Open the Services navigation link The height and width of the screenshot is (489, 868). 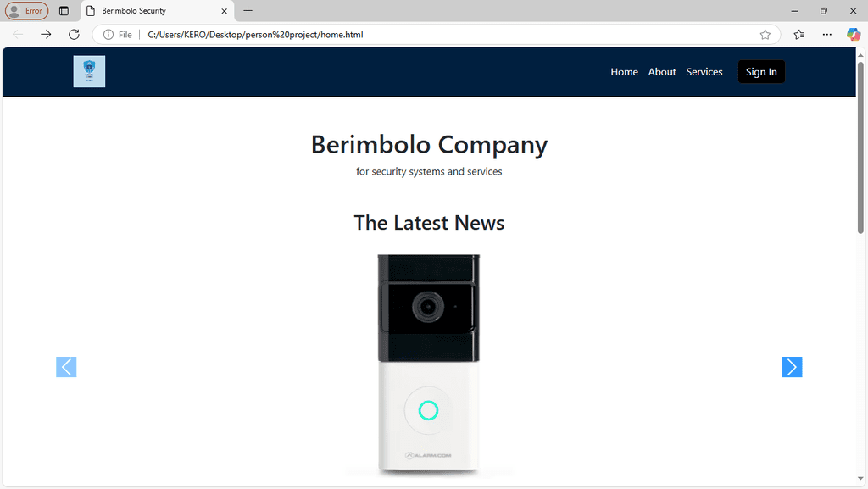click(704, 72)
